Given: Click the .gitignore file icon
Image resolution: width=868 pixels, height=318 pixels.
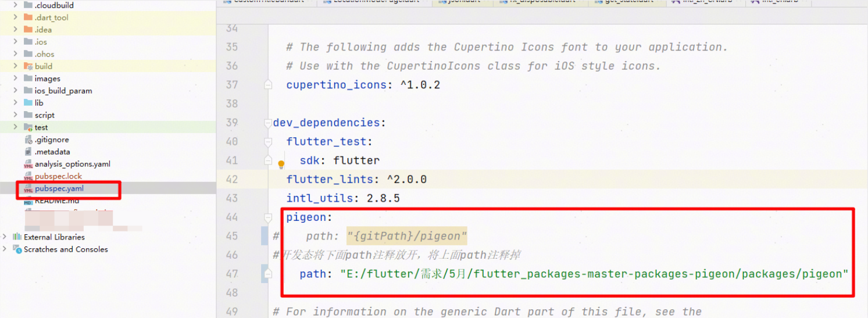Looking at the screenshot, I should (x=28, y=140).
